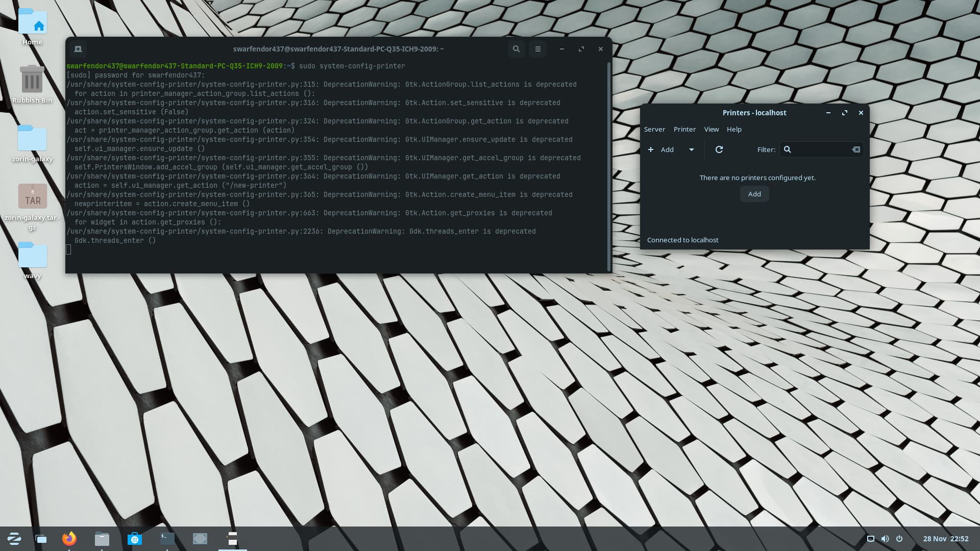Open the Printer menu
Image resolution: width=980 pixels, height=551 pixels.
pyautogui.click(x=684, y=129)
